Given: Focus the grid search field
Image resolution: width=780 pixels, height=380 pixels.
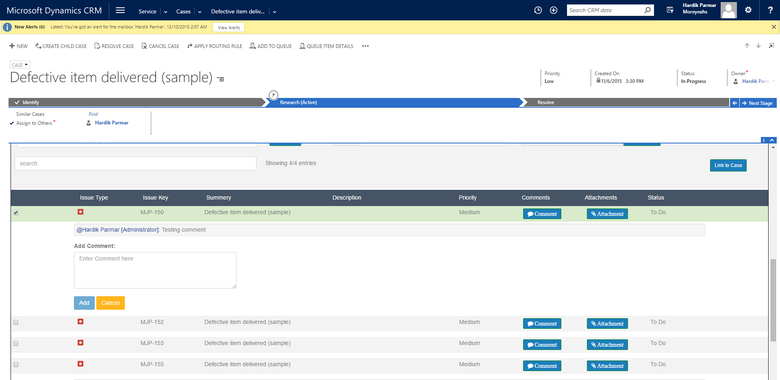Looking at the screenshot, I should coord(135,163).
